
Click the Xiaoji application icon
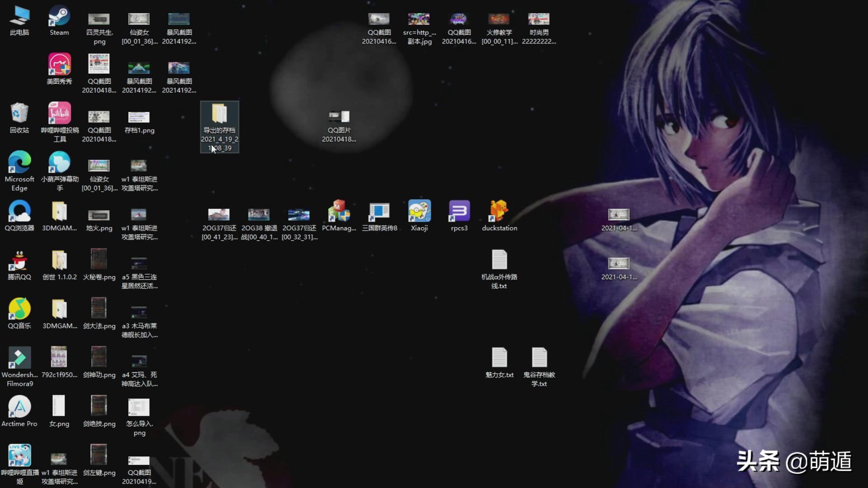(x=419, y=211)
